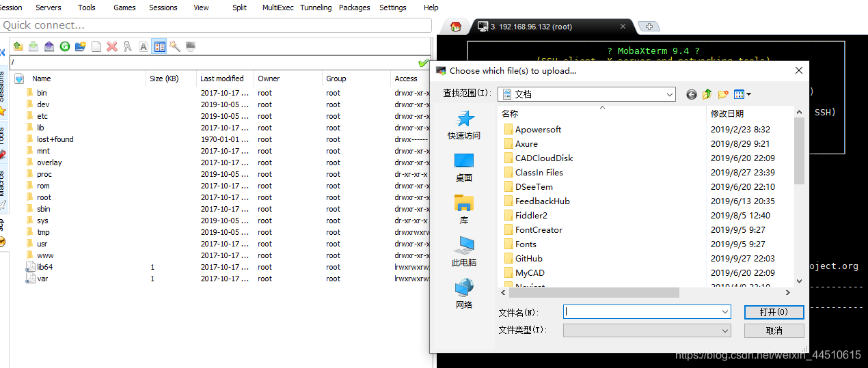This screenshot has width=868, height=368.
Task: Click the download (green arrow) SFTP icon
Action: pos(33,46)
